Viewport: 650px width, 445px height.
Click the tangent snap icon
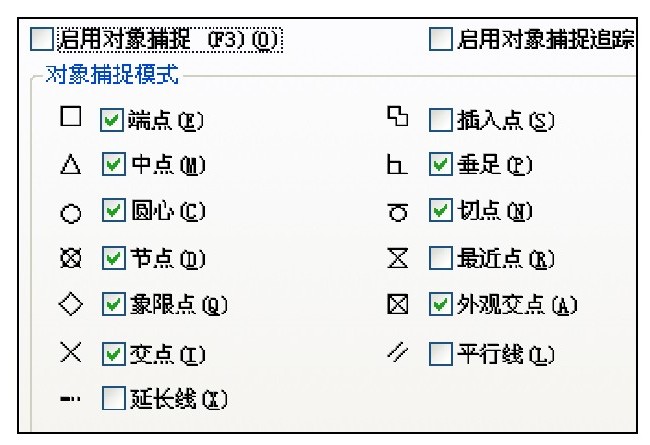pyautogui.click(x=397, y=212)
